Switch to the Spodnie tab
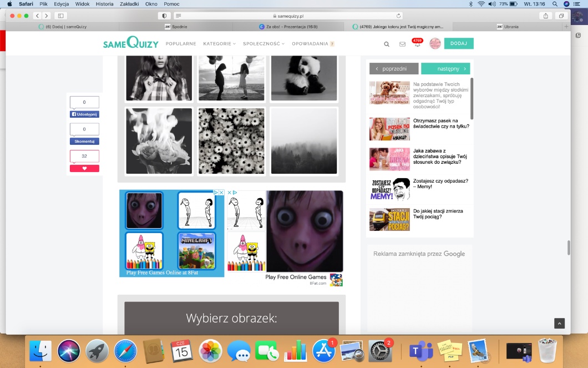The width and height of the screenshot is (588, 368). click(x=179, y=26)
